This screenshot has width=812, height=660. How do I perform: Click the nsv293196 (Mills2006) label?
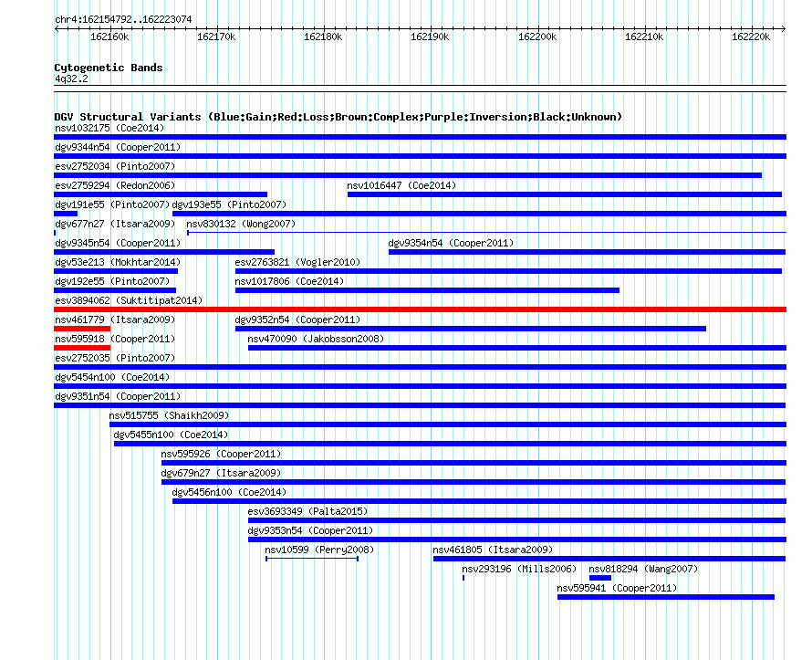pos(519,569)
